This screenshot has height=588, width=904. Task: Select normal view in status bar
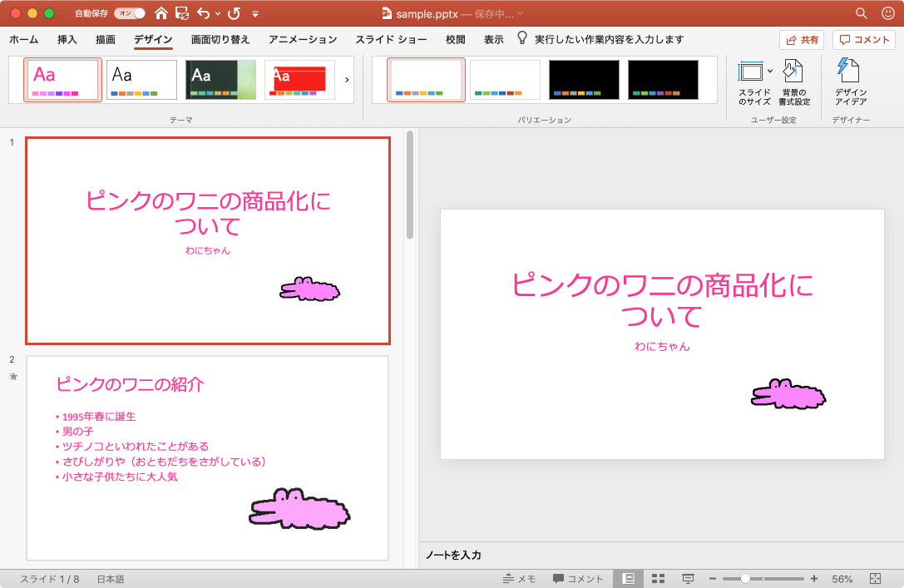[x=629, y=579]
